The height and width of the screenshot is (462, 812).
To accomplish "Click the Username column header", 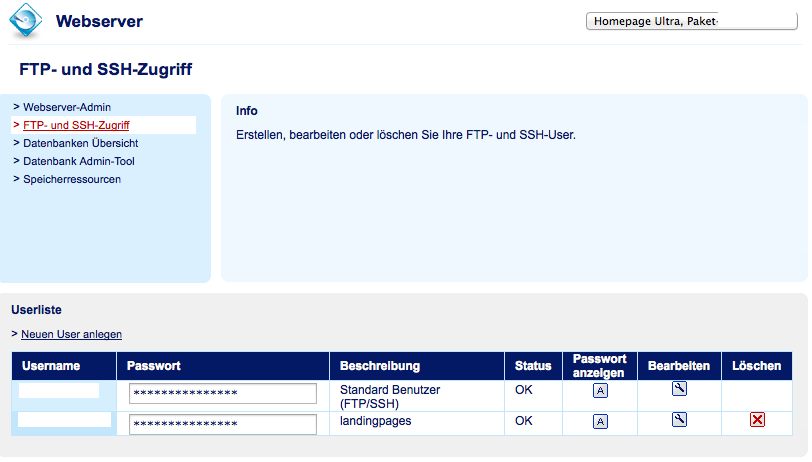I will [x=51, y=366].
